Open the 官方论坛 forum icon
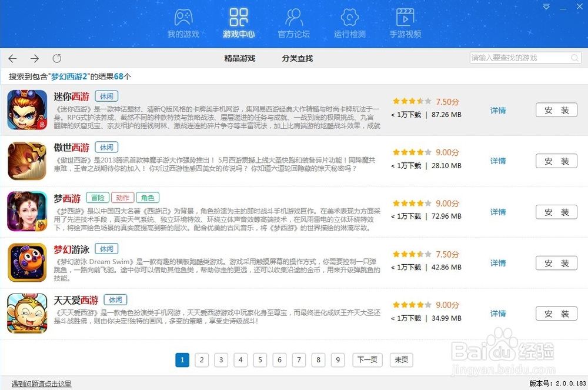 pyautogui.click(x=294, y=17)
